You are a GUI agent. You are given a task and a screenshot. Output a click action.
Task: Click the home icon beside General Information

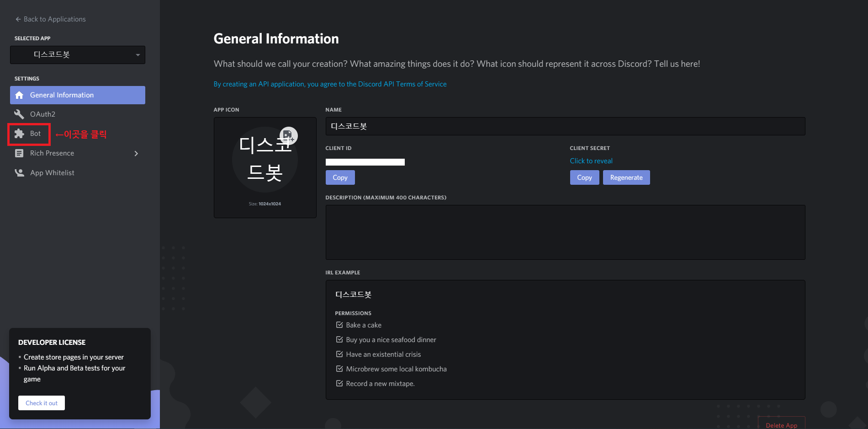[19, 95]
